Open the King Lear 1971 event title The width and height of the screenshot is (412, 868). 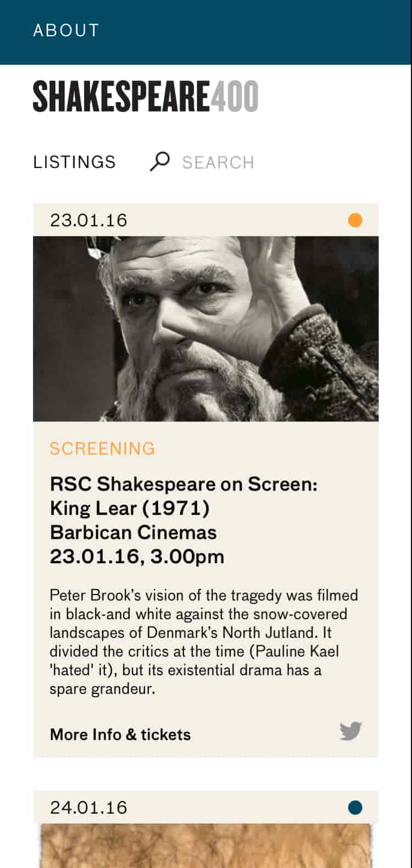183,496
